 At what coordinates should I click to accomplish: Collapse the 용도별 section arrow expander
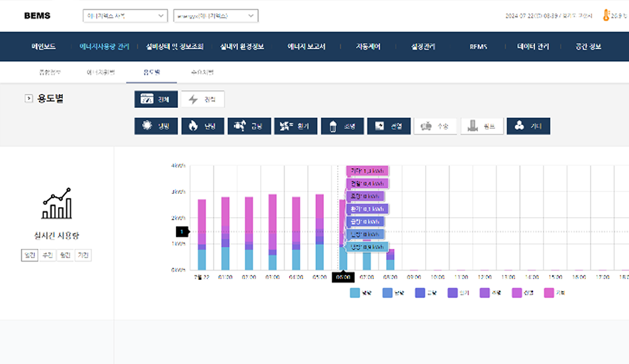pyautogui.click(x=28, y=99)
